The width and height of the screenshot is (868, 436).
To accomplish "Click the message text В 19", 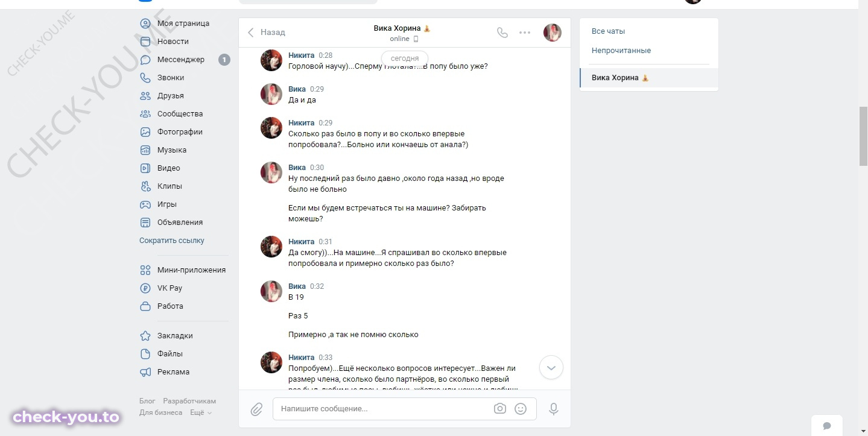I will (296, 297).
